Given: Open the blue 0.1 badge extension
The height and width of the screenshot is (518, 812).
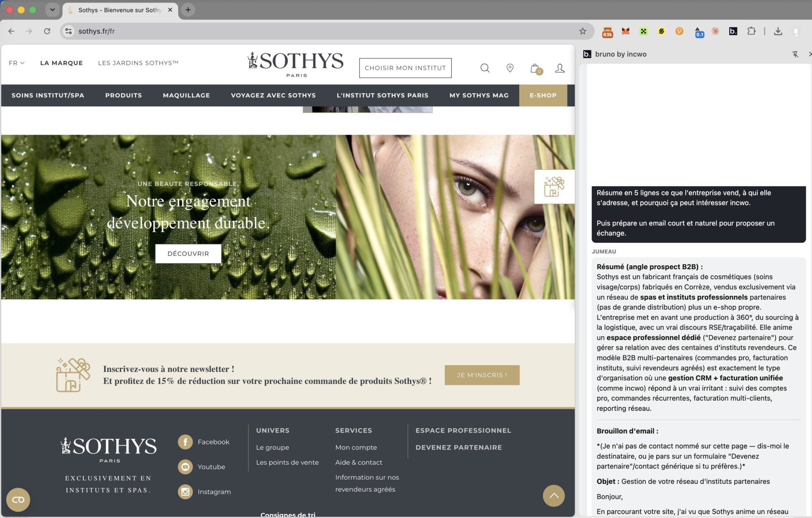Looking at the screenshot, I should [699, 32].
